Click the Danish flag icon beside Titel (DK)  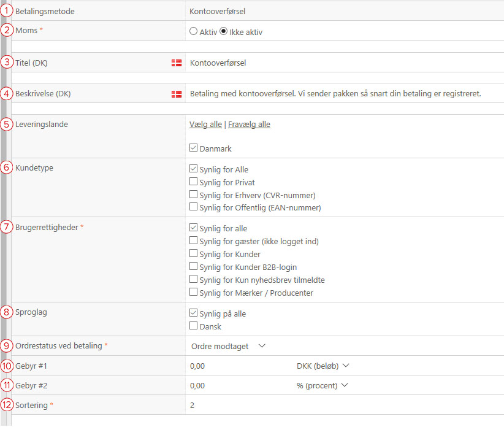coord(177,63)
